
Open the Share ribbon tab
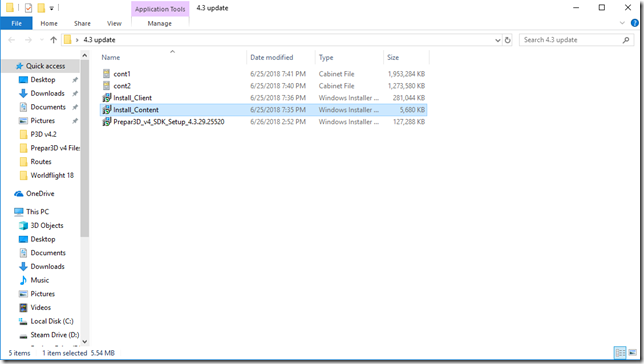click(82, 23)
